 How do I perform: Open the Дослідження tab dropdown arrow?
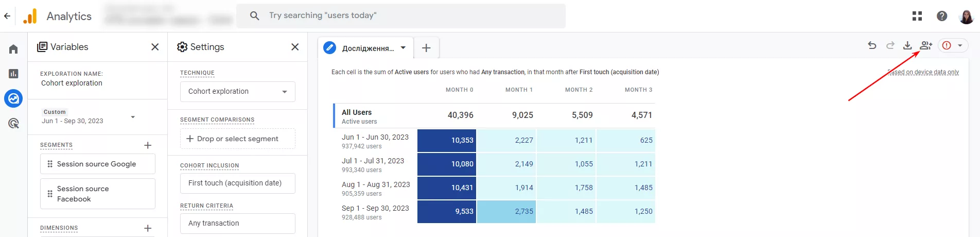point(403,48)
